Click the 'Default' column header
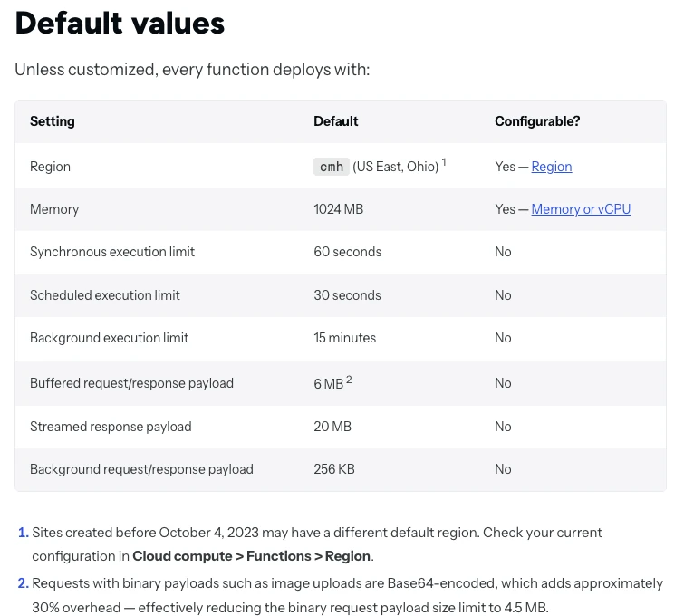Image resolution: width=684 pixels, height=616 pixels. pyautogui.click(x=336, y=121)
